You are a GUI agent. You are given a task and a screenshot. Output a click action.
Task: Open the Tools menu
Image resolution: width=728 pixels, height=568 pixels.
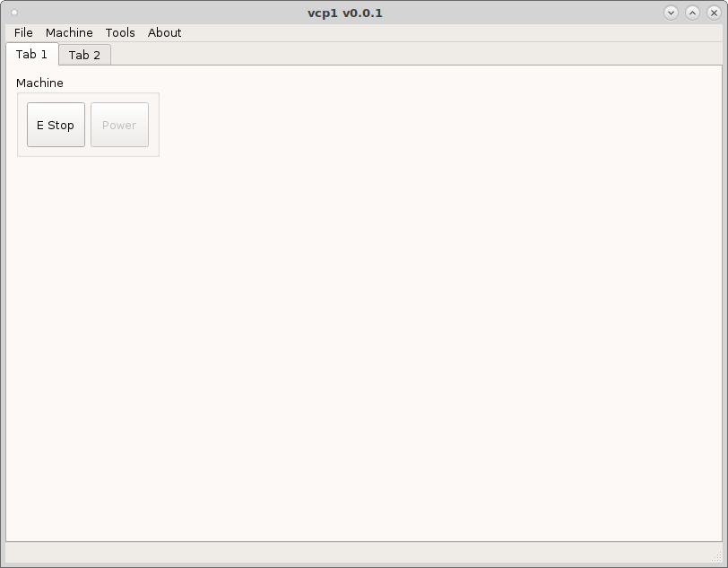pos(120,32)
